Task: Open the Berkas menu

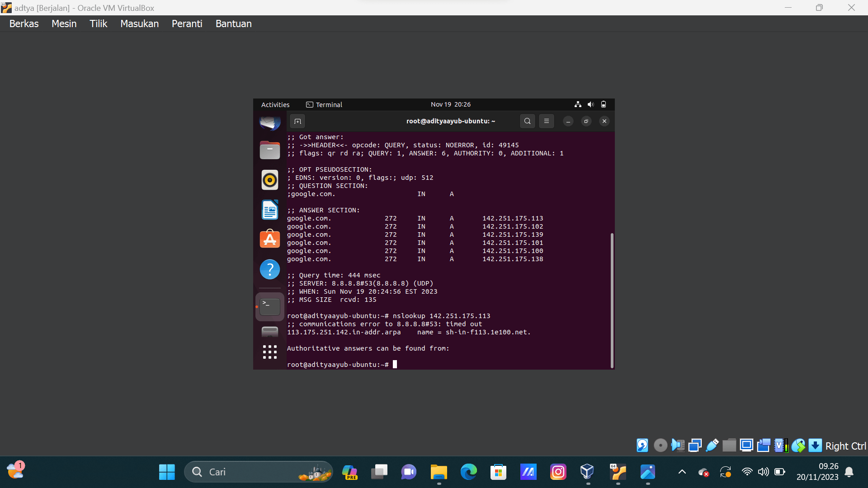Action: click(24, 23)
